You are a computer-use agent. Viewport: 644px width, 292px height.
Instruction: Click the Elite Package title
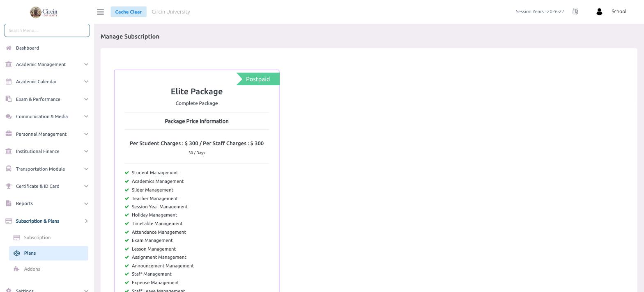click(x=197, y=91)
